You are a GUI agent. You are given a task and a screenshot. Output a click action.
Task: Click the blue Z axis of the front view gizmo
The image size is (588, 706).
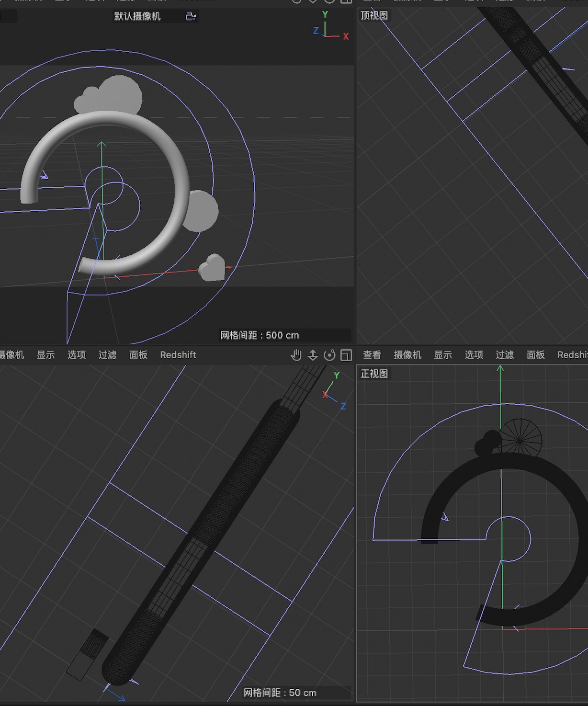click(x=343, y=405)
